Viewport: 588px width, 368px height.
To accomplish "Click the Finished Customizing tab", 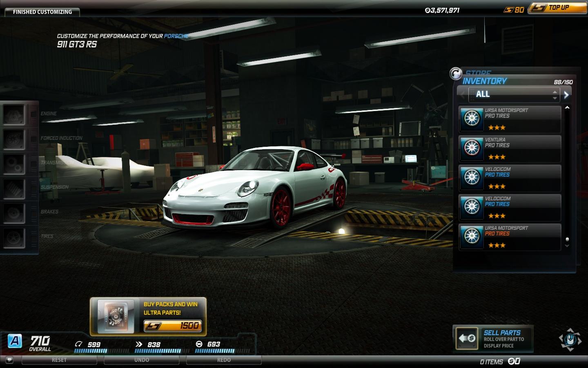I will (42, 12).
